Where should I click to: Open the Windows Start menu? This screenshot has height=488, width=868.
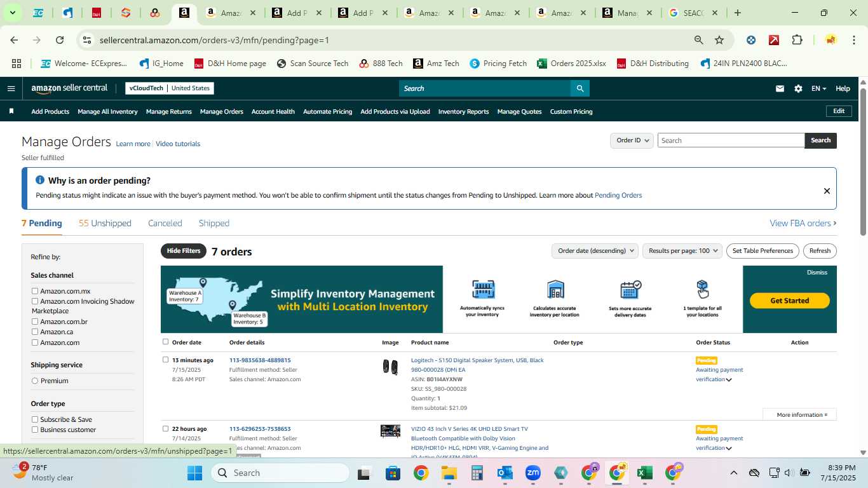(194, 473)
